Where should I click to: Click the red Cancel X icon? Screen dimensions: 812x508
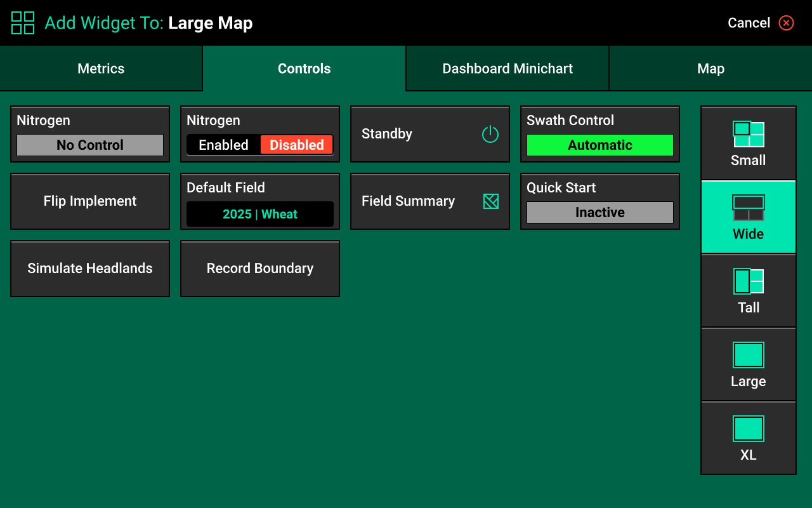787,23
